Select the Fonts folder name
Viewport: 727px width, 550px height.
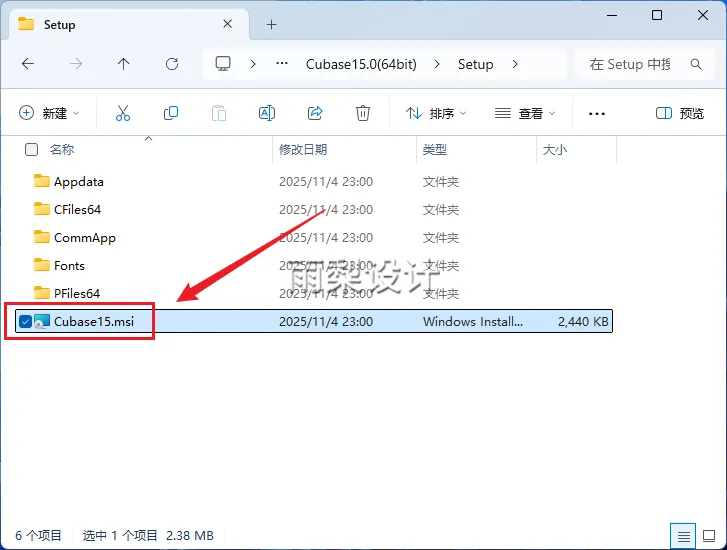coord(70,266)
